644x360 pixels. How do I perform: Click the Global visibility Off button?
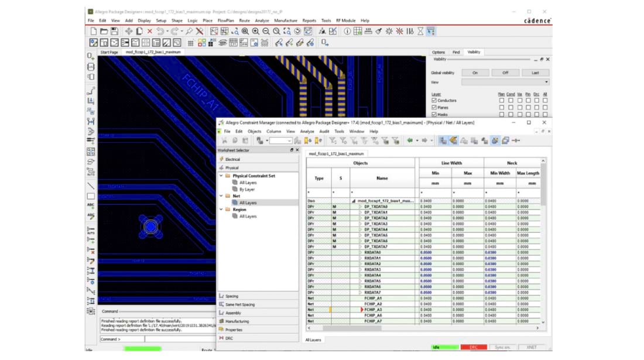[505, 73]
